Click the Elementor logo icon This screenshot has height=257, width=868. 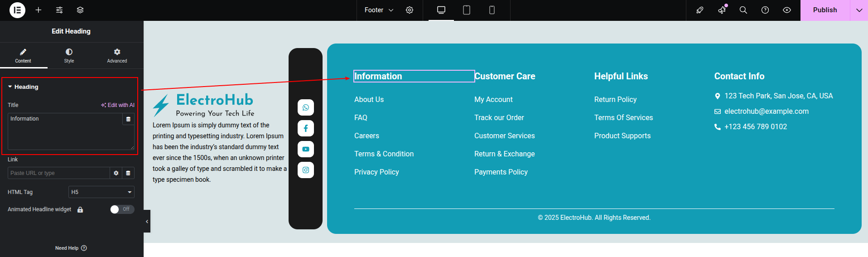[x=17, y=10]
